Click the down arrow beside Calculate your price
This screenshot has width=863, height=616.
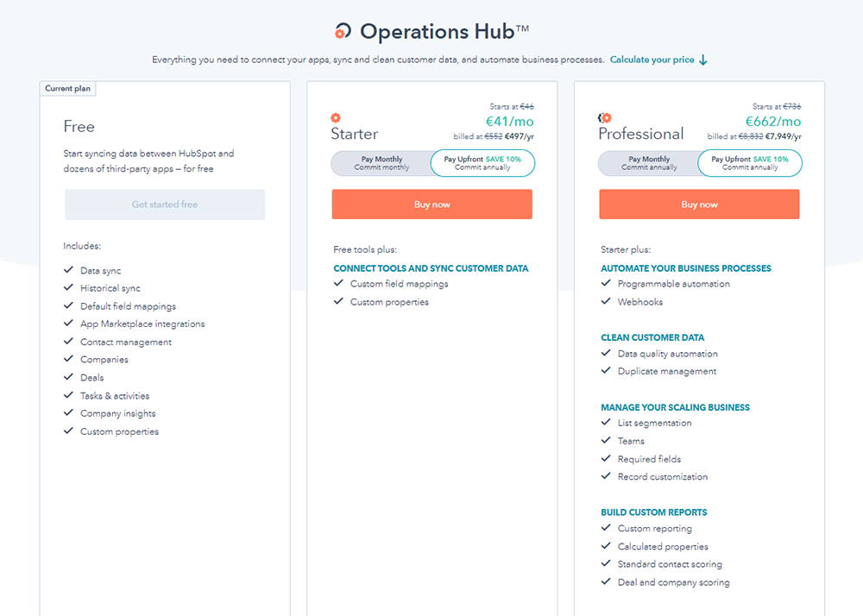pos(702,60)
